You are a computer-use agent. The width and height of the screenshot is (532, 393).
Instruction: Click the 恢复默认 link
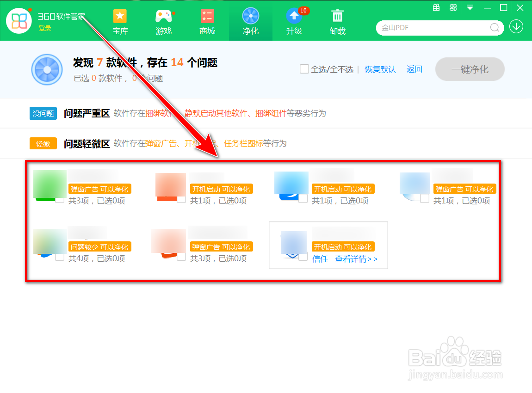(x=380, y=69)
